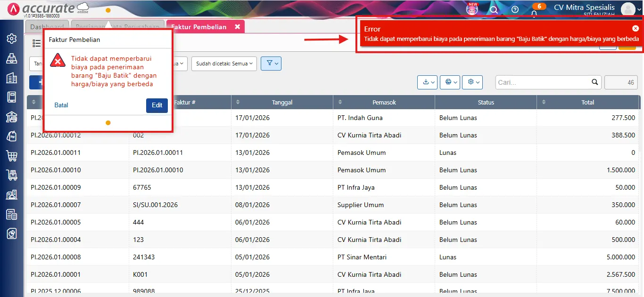Click the filter funnel icon on Faktur Pembelian

click(x=271, y=63)
